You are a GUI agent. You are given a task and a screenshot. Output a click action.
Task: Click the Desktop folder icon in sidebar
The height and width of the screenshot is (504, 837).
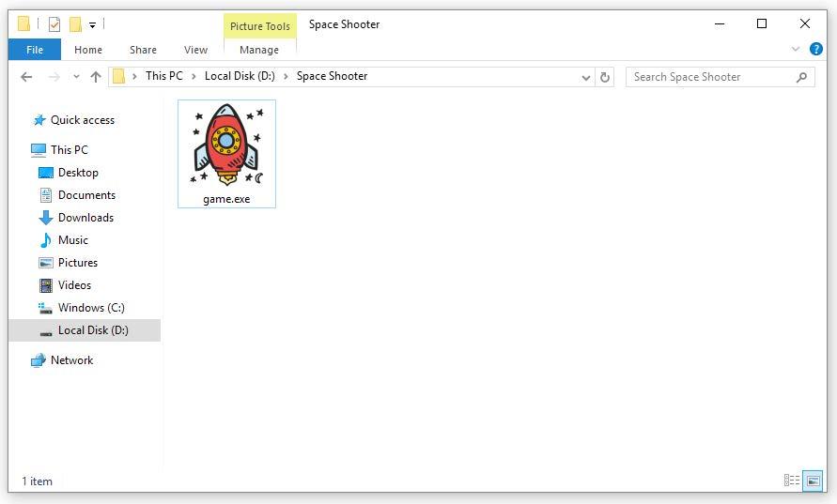point(46,173)
